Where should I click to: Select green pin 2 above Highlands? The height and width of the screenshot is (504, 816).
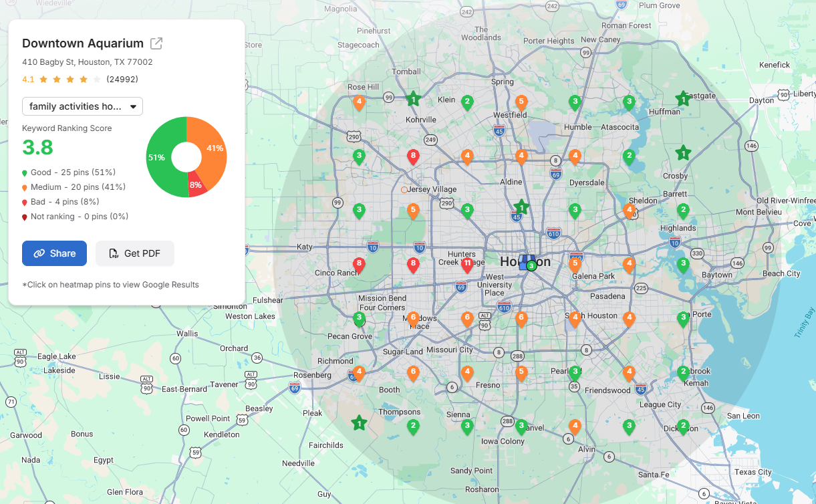tap(682, 211)
